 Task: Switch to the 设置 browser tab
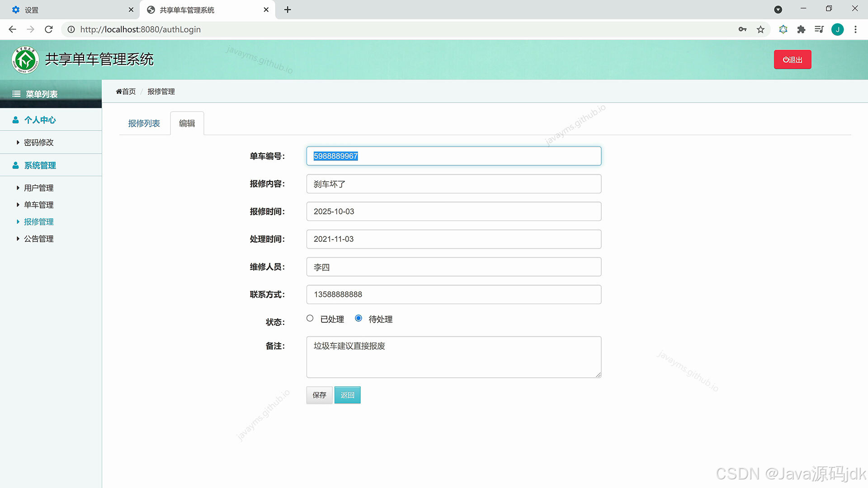click(70, 9)
